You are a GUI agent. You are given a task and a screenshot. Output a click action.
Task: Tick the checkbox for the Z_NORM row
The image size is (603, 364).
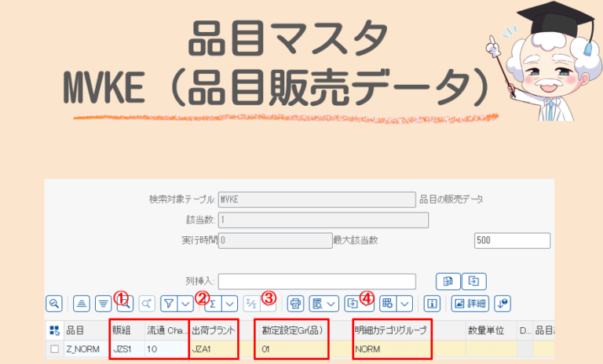tap(54, 349)
